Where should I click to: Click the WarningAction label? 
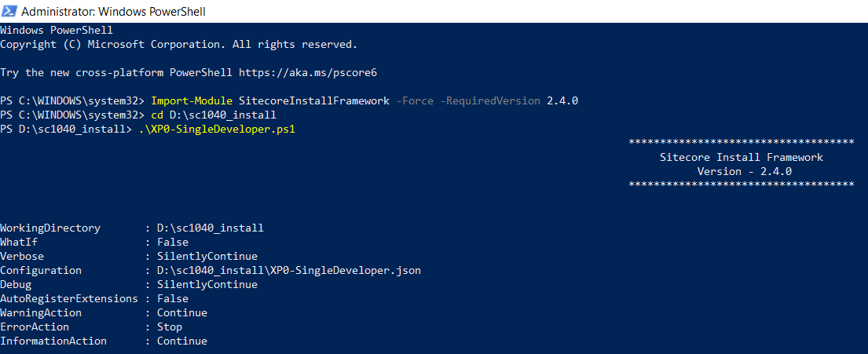[x=41, y=312]
